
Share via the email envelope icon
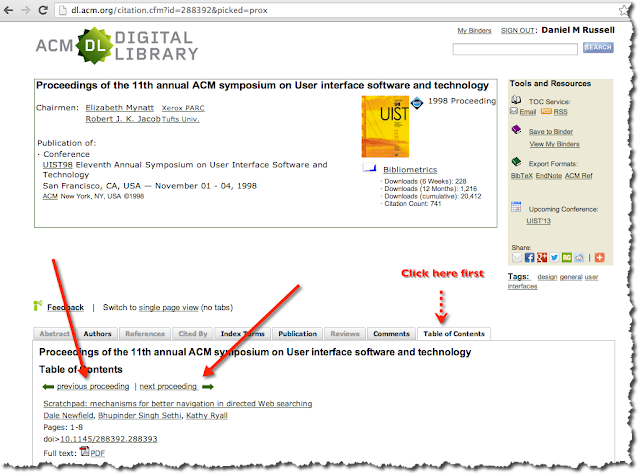(517, 258)
